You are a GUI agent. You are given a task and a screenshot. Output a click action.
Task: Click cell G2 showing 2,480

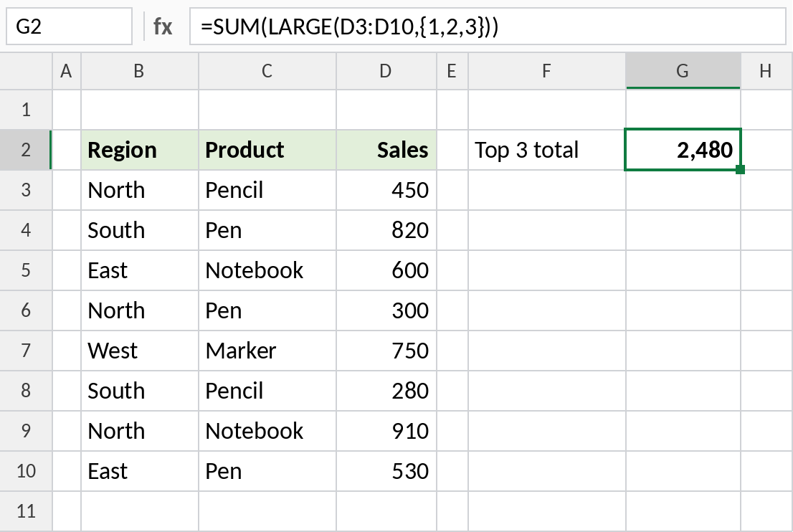coord(683,150)
